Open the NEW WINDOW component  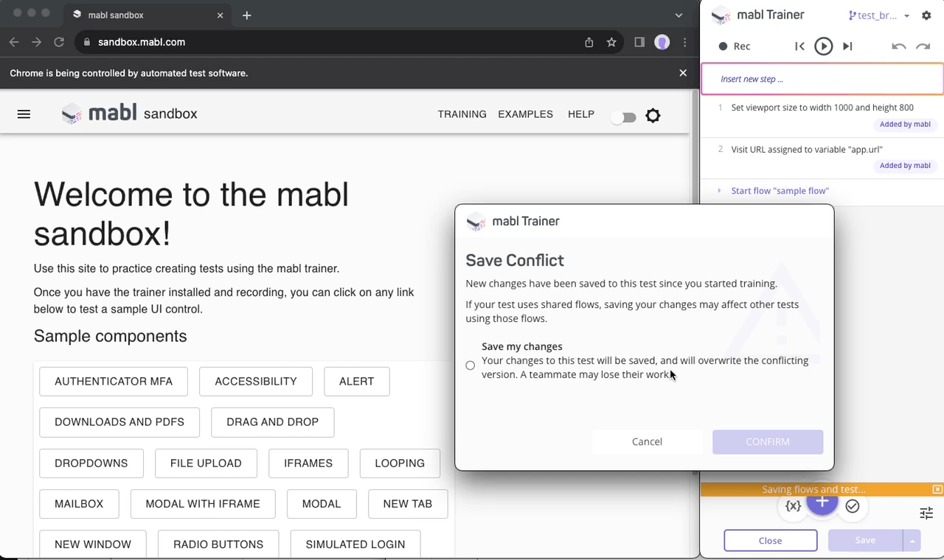point(93,544)
